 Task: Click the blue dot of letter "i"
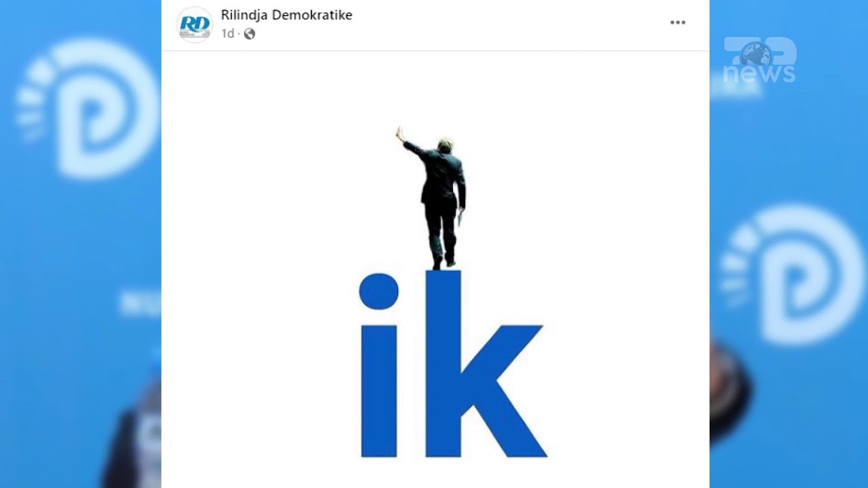click(x=378, y=291)
